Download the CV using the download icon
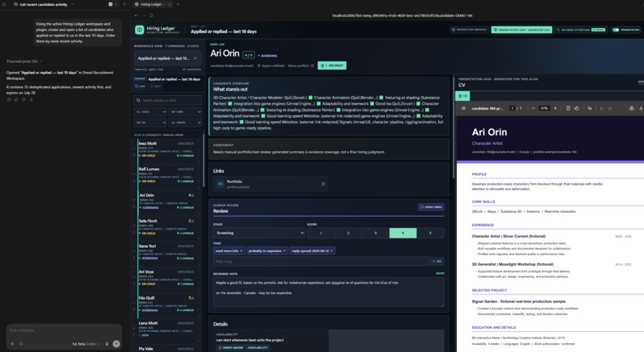644x352 pixels. click(641, 108)
